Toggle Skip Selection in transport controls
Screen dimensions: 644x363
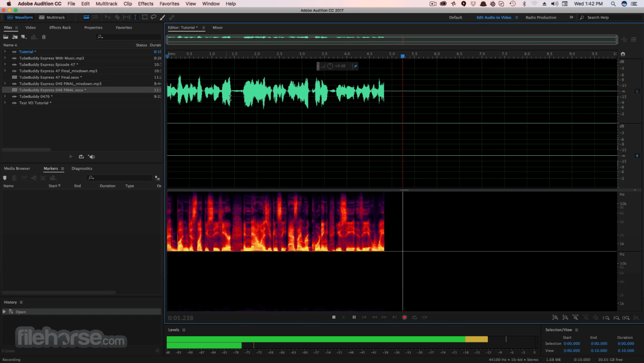[425, 317]
